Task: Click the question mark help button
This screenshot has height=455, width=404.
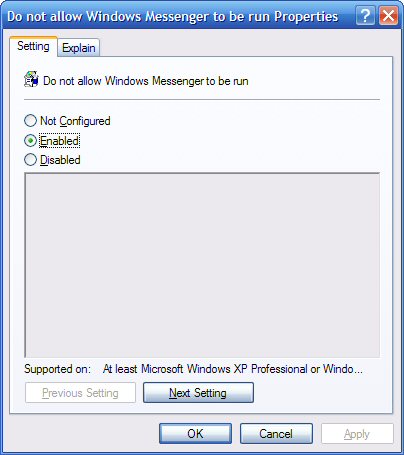Action: tap(365, 16)
